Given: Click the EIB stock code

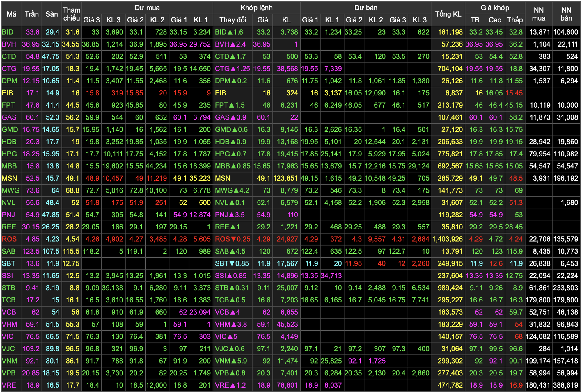Looking at the screenshot, I should click(7, 93).
